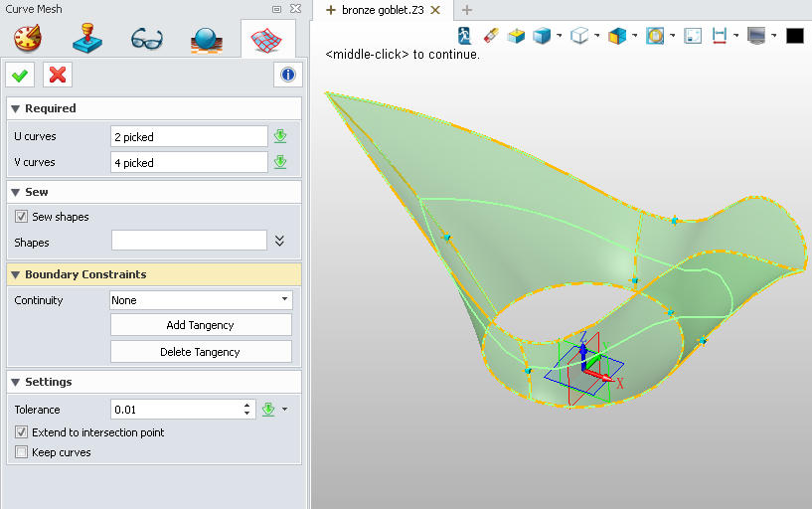Screen dimensions: 812x509
Task: Click the wireframe cube display icon
Action: point(579,36)
